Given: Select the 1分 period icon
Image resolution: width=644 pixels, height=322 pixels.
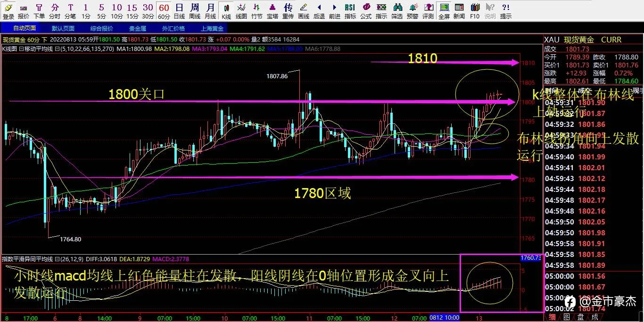Looking at the screenshot, I should click(x=85, y=10).
